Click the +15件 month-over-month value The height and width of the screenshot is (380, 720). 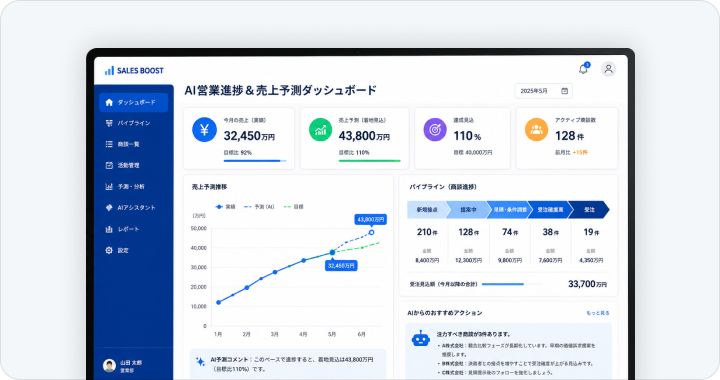[580, 152]
